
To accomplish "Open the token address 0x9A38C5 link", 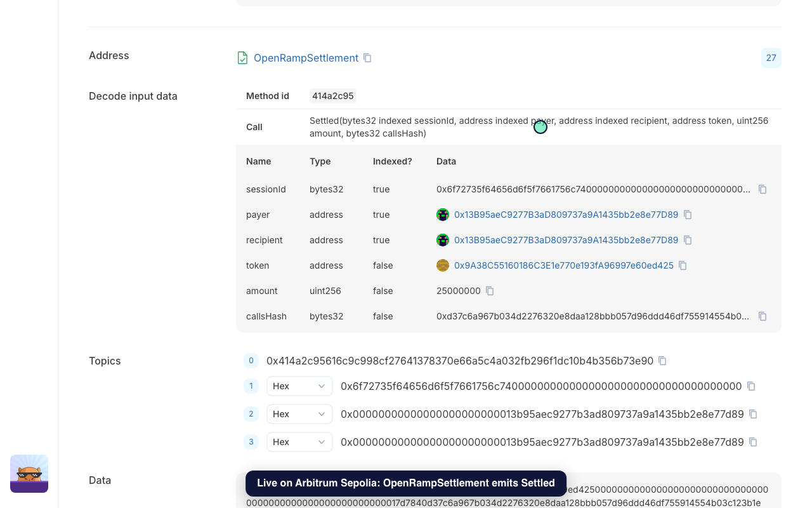I will [x=563, y=265].
